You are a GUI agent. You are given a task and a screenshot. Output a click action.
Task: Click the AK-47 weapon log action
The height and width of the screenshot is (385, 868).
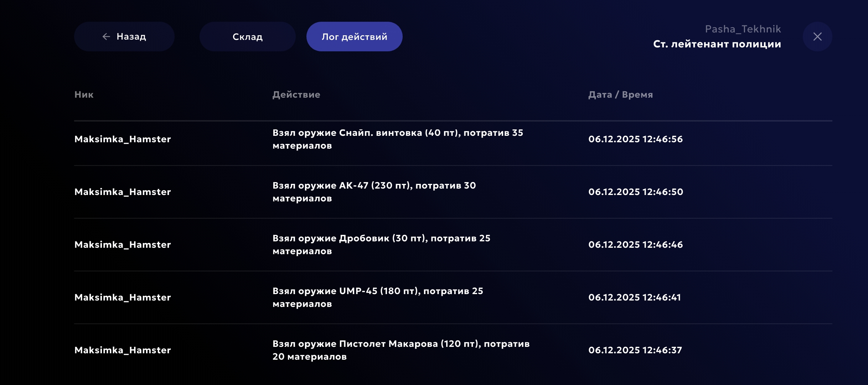coord(374,192)
